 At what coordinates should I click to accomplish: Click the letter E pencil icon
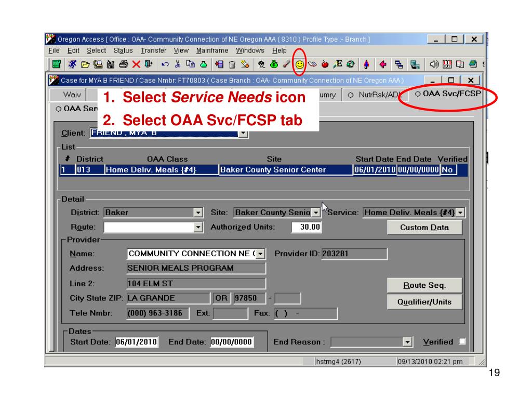tap(338, 64)
